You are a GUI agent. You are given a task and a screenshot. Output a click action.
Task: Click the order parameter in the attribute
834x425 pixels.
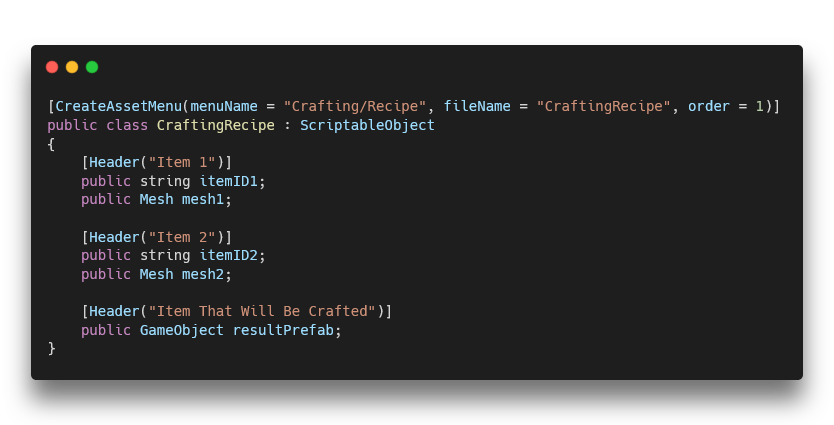708,106
